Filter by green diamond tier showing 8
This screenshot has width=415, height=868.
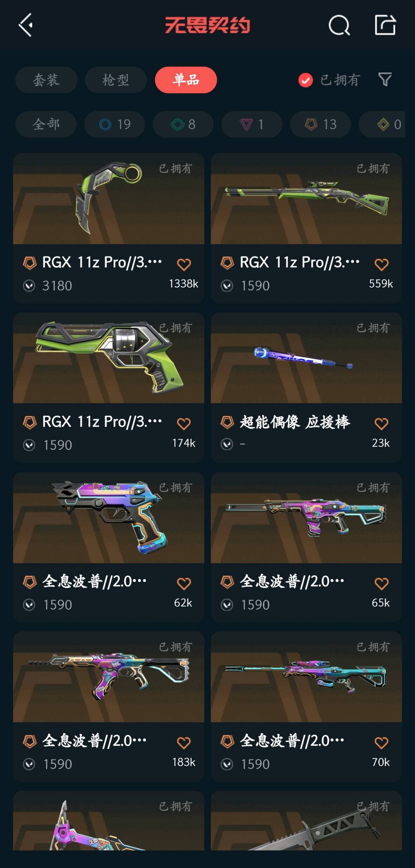pyautogui.click(x=183, y=124)
